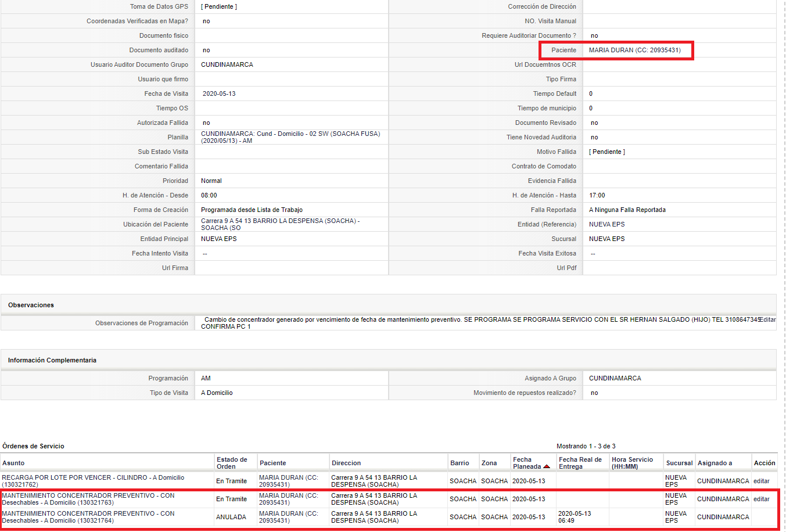
Task: Click editar for RECARGA POR LOTE POR VENCER order
Action: [762, 481]
